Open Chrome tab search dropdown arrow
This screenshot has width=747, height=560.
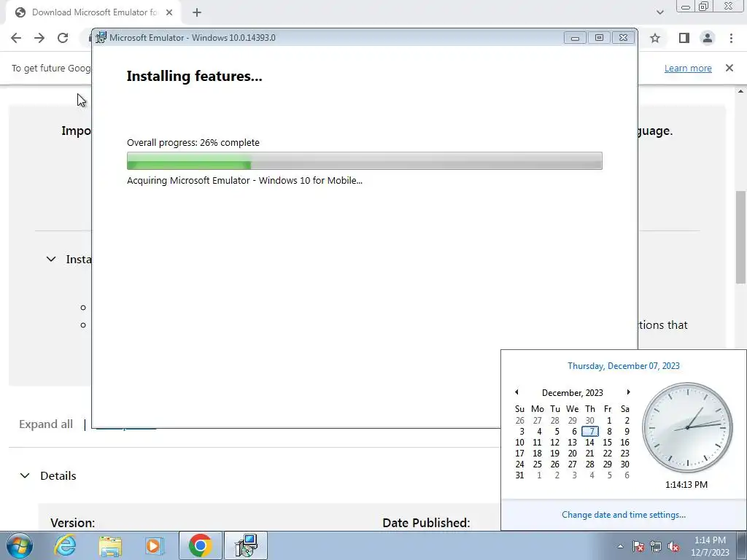coord(659,12)
